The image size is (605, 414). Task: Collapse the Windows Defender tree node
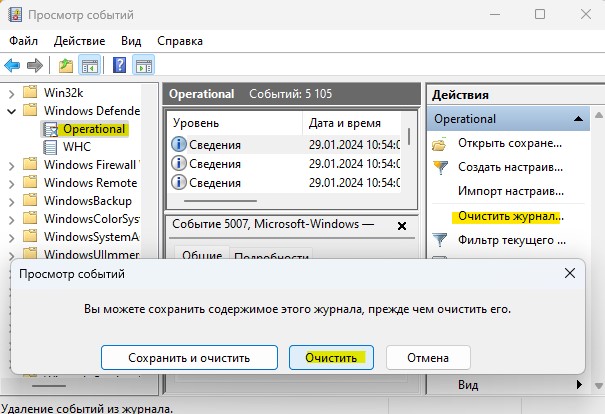tap(12, 112)
